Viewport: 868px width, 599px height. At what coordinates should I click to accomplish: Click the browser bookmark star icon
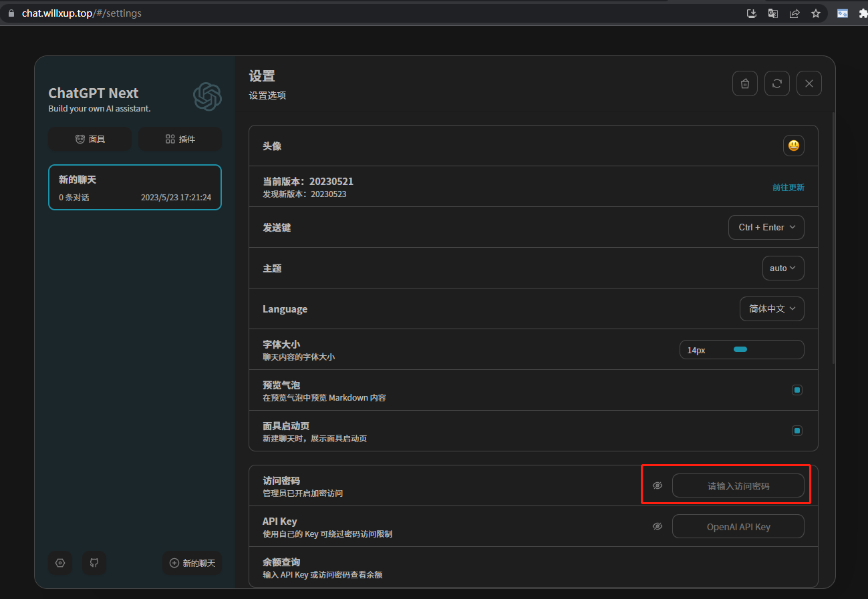815,13
